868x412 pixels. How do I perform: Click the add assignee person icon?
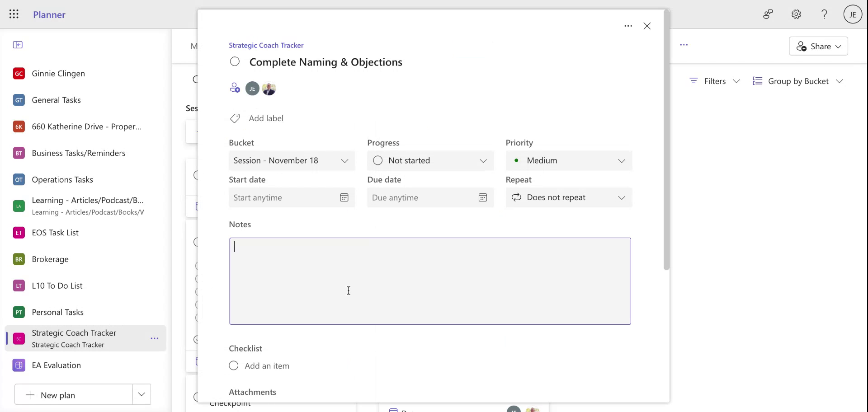tap(235, 88)
